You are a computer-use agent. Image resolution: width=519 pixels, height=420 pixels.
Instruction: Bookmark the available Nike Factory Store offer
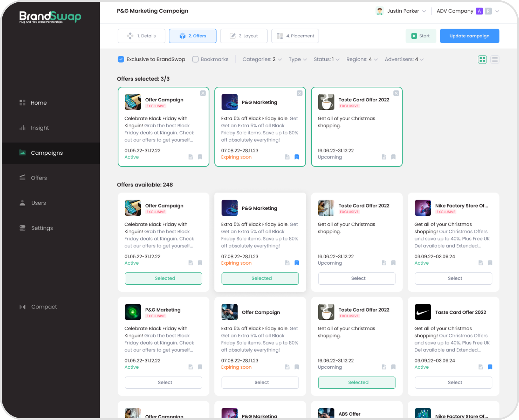pyautogui.click(x=490, y=263)
